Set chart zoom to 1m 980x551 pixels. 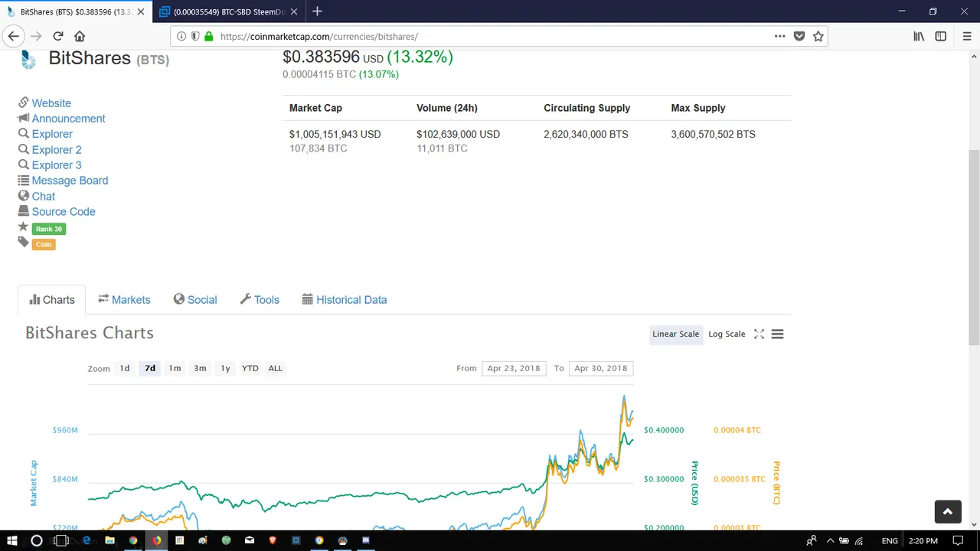click(x=175, y=369)
